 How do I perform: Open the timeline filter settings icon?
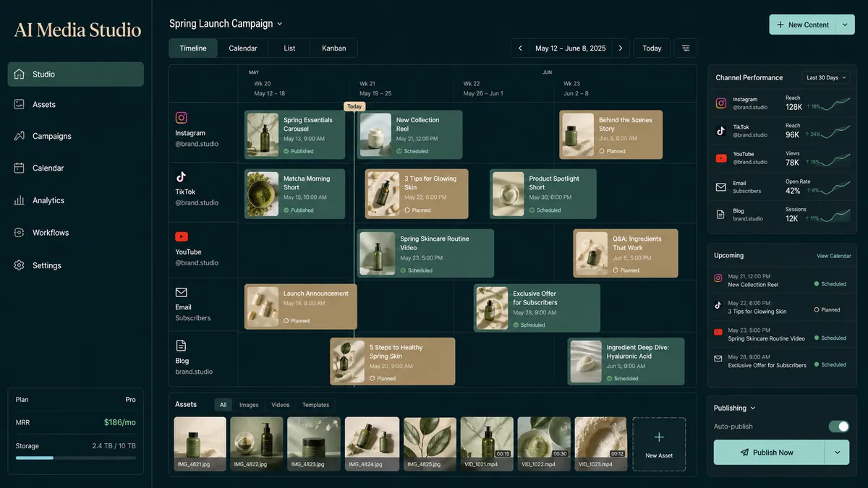(686, 48)
